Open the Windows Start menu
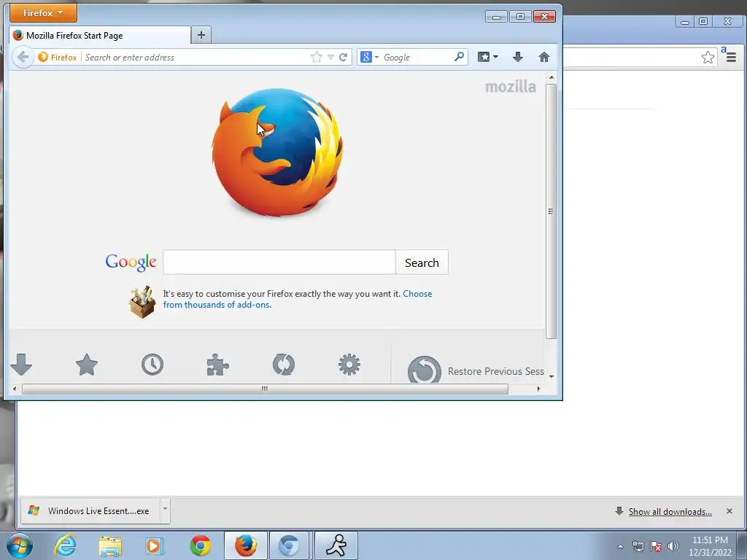This screenshot has height=560, width=747. [20, 545]
